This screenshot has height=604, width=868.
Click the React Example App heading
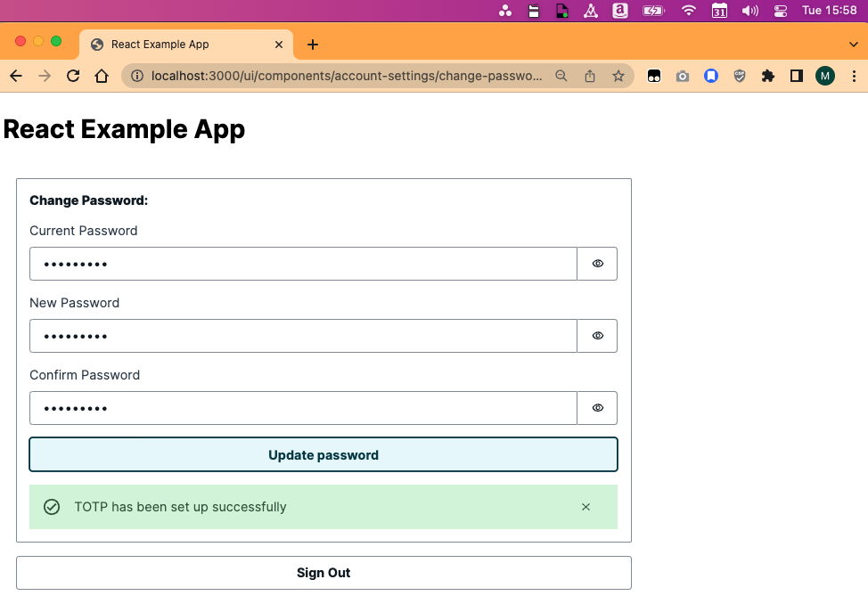click(124, 129)
